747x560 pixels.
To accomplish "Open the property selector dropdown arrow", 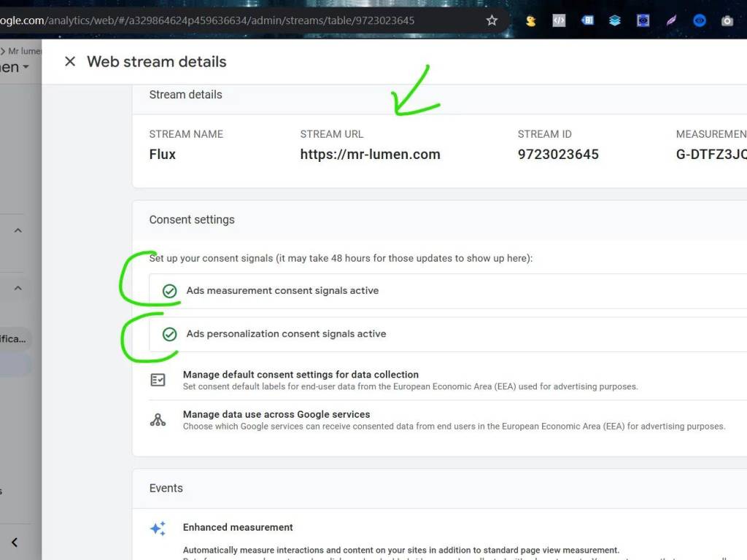I will click(26, 67).
